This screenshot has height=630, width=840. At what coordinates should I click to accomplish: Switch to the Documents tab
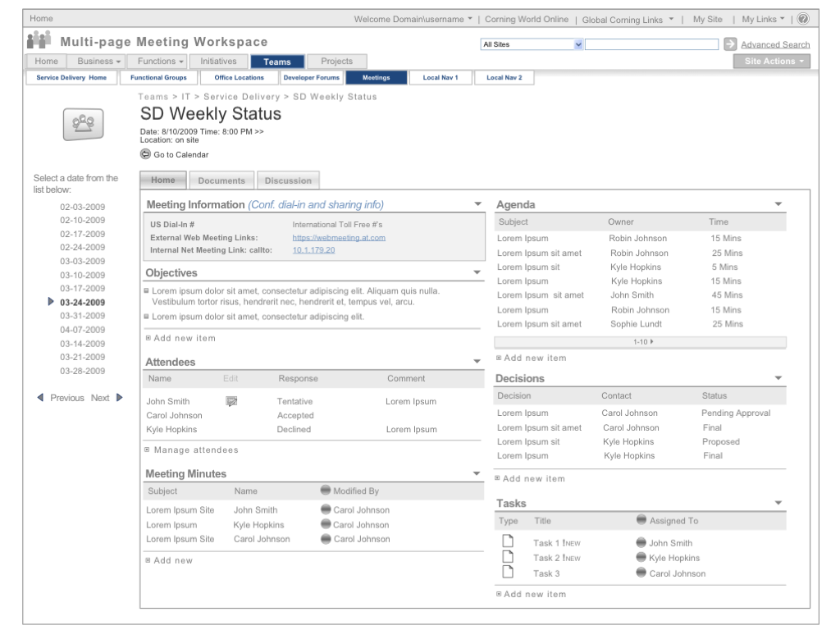coord(221,180)
